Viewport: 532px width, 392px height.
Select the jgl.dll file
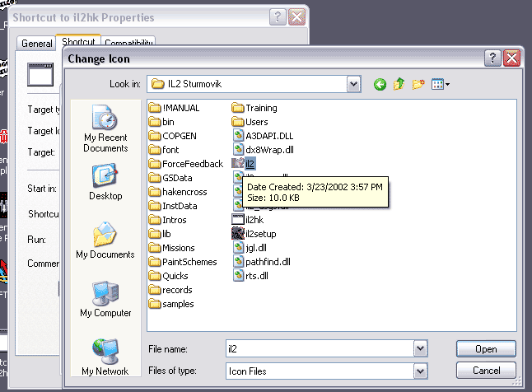[x=250, y=248]
